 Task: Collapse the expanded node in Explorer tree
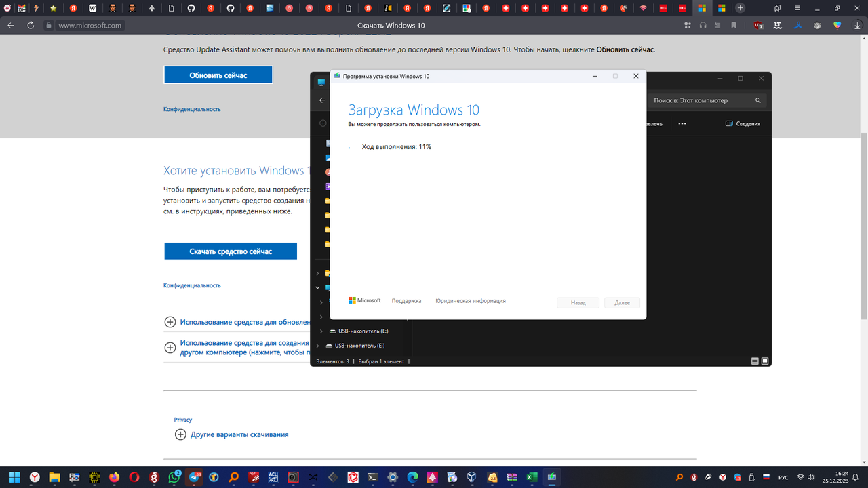(x=317, y=287)
